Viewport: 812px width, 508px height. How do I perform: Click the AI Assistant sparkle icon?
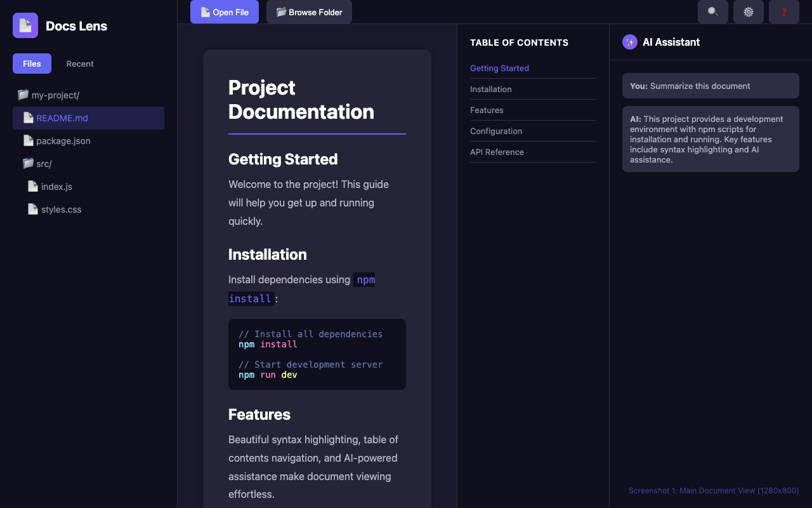coord(630,42)
